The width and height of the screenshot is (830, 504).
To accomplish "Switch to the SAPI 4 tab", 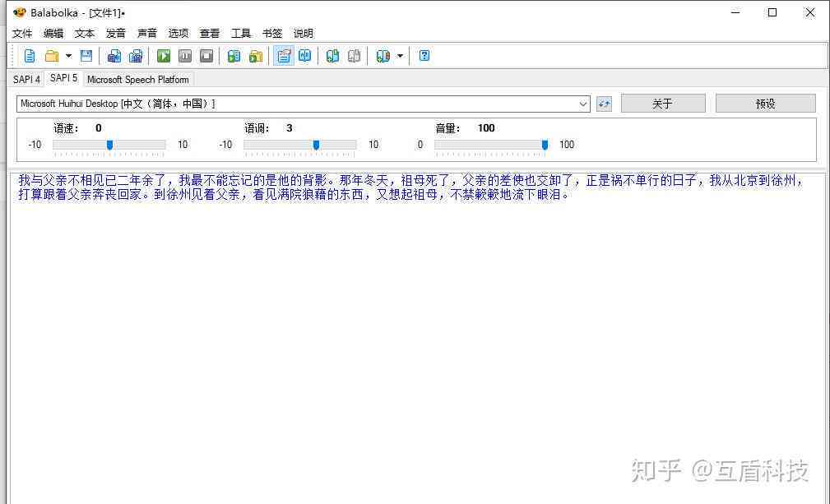I will [x=26, y=79].
